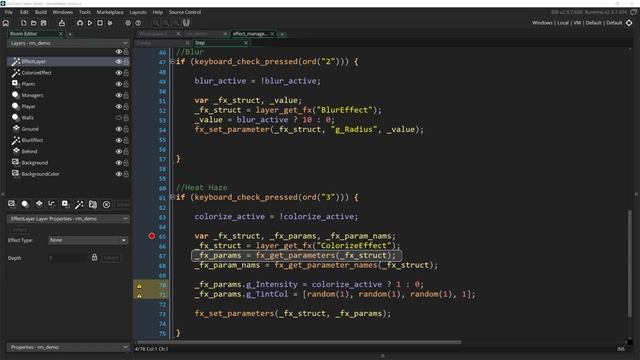640x360 pixels.
Task: Toggle Player layer eye icon
Action: click(x=118, y=107)
